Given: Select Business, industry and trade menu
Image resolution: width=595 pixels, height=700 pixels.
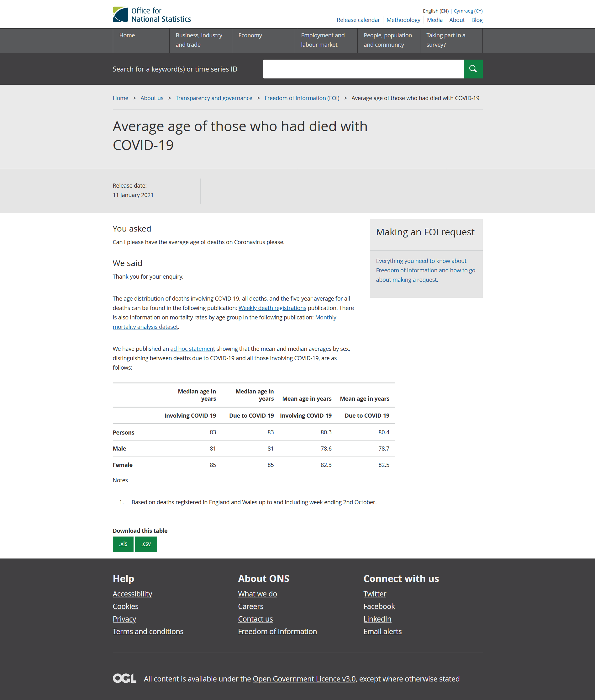Looking at the screenshot, I should 199,40.
